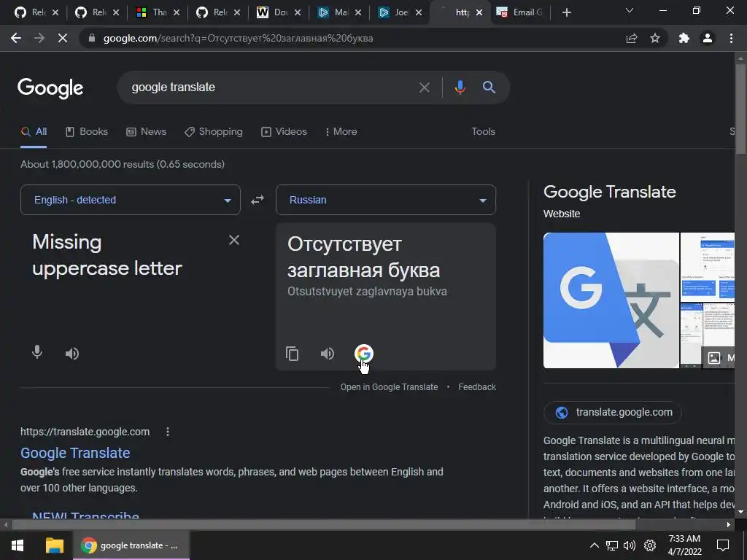
Task: Open the Windows Start menu
Action: [x=18, y=545]
